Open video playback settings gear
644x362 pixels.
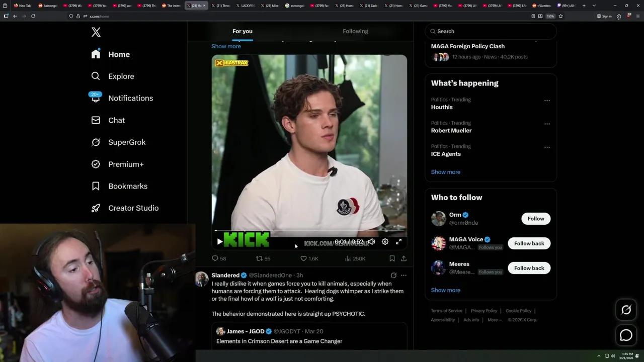pos(385,242)
